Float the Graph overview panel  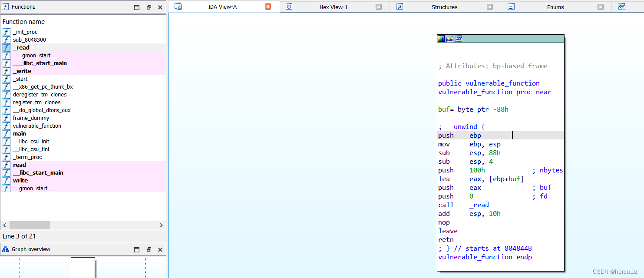[149, 249]
